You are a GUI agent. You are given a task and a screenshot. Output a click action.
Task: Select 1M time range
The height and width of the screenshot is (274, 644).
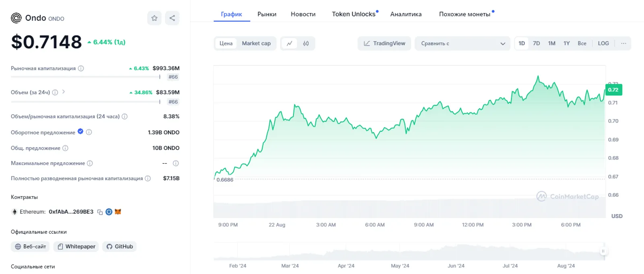(x=551, y=43)
